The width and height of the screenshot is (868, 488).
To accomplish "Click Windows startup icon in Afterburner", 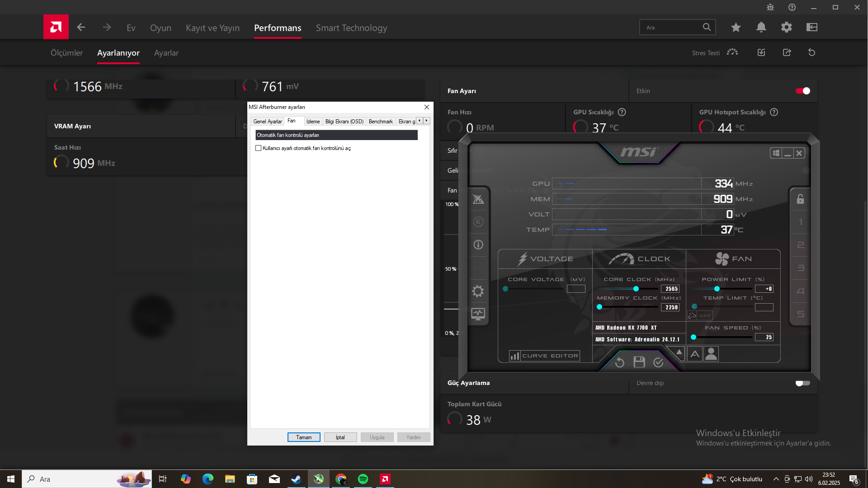I will [776, 153].
